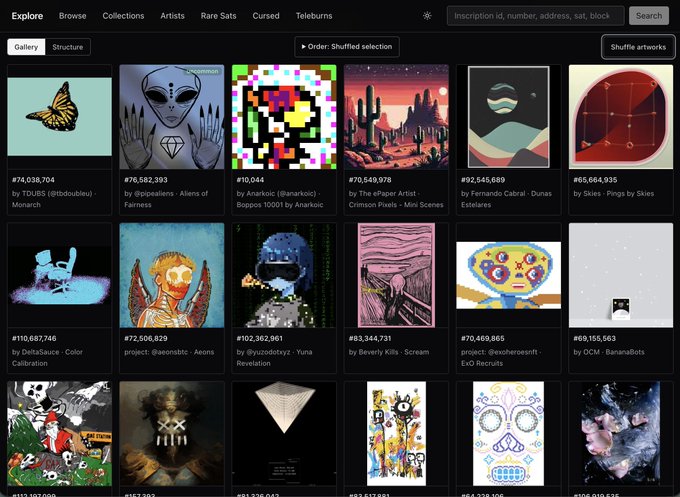The width and height of the screenshot is (680, 497).
Task: Open the Pings by Skies red artwork
Action: coord(621,117)
